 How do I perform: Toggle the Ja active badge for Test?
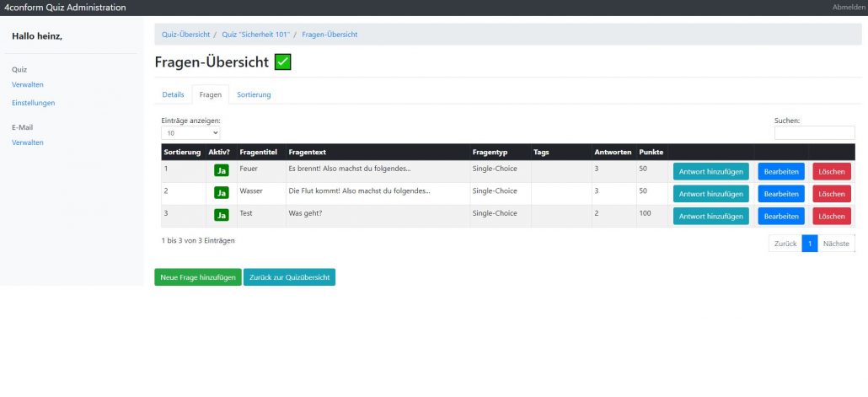coord(222,215)
